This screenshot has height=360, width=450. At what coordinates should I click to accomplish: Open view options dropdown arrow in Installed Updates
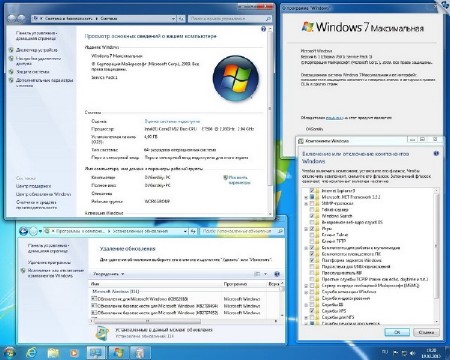pyautogui.click(x=265, y=274)
